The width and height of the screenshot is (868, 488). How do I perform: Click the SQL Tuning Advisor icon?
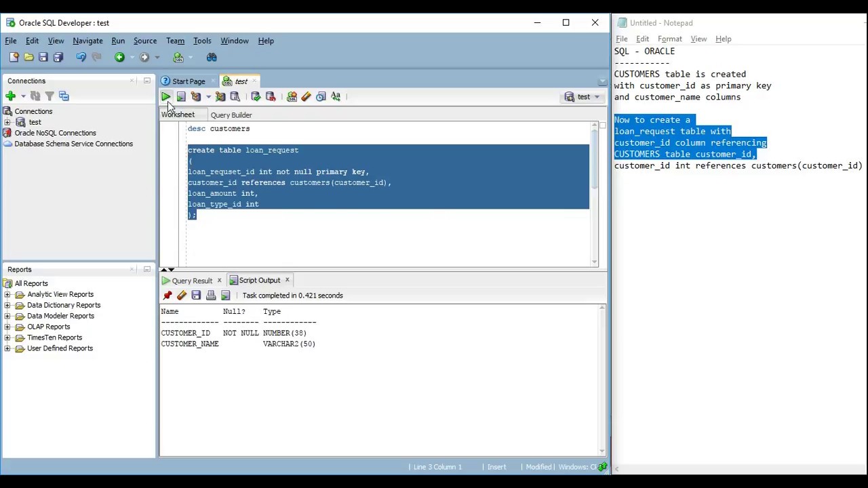(235, 97)
